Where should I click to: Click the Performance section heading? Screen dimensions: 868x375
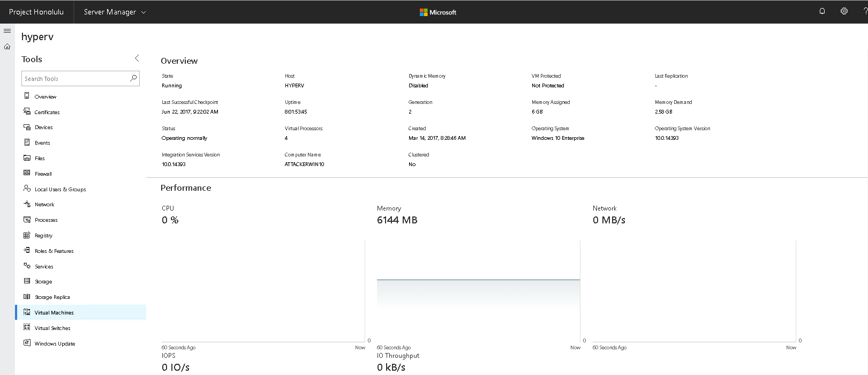click(186, 188)
